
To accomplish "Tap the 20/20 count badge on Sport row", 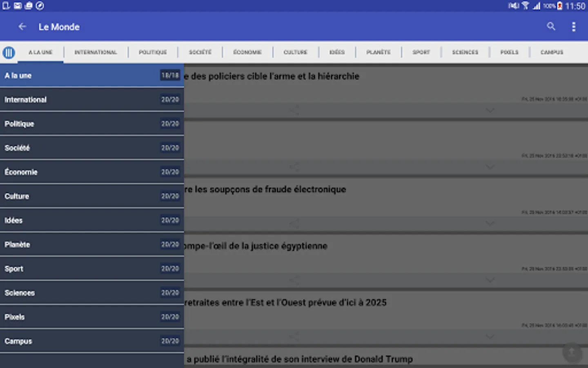I will point(170,269).
